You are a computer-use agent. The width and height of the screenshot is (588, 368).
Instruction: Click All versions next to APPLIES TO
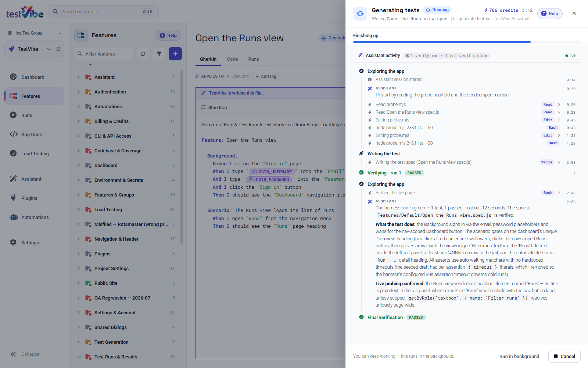point(238,77)
